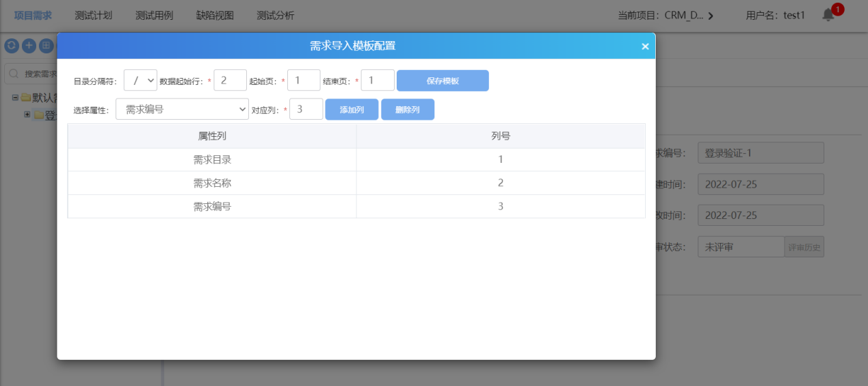Screen dimensions: 868x386
Task: Expand the 当前项目 chevron selector
Action: (711, 16)
